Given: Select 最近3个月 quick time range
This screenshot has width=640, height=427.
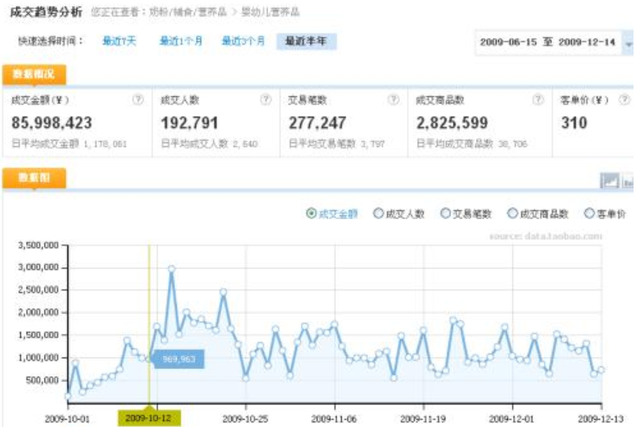Looking at the screenshot, I should tap(244, 42).
